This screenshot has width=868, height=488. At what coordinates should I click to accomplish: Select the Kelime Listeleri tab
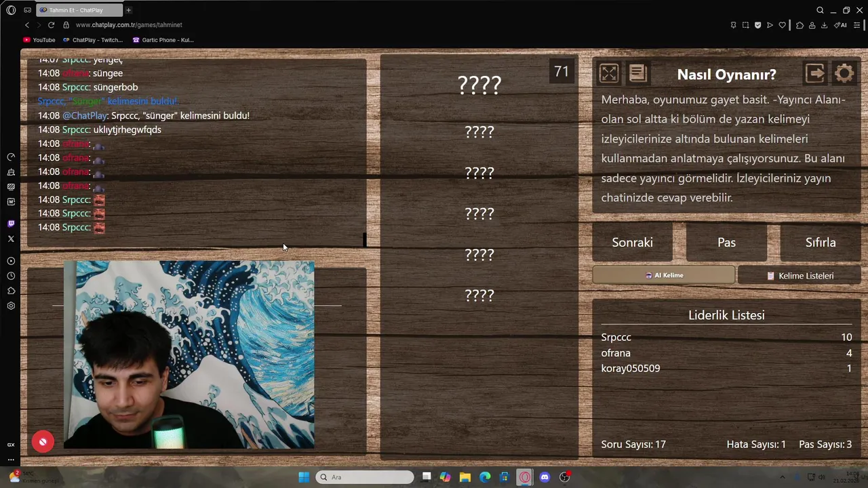(800, 276)
